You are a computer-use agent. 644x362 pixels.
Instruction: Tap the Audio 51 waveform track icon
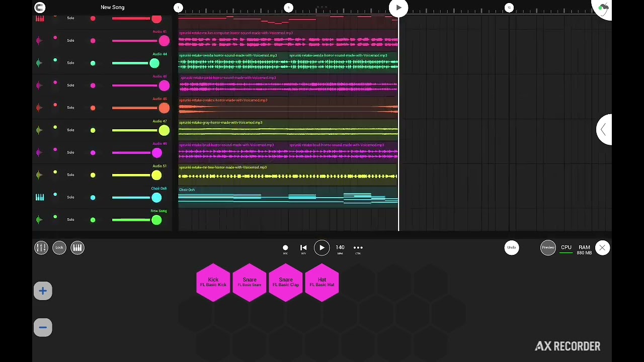coord(40,175)
